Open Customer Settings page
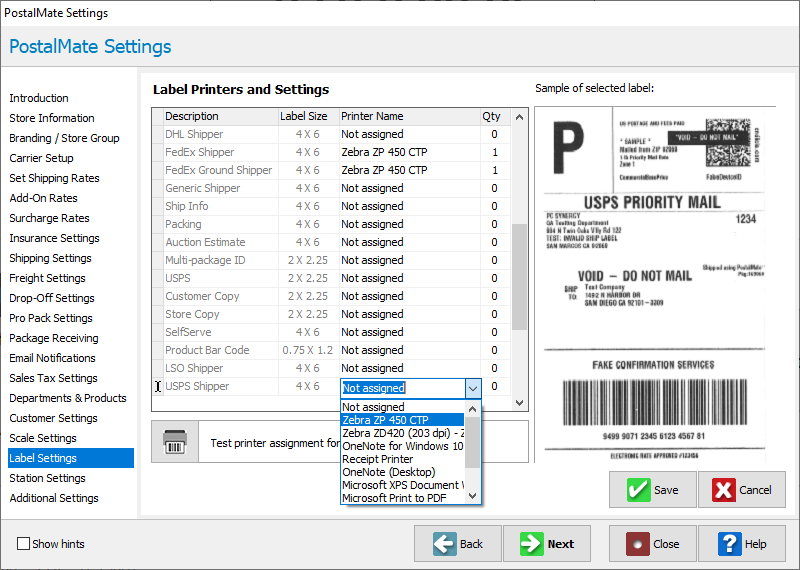The width and height of the screenshot is (800, 570). click(54, 418)
